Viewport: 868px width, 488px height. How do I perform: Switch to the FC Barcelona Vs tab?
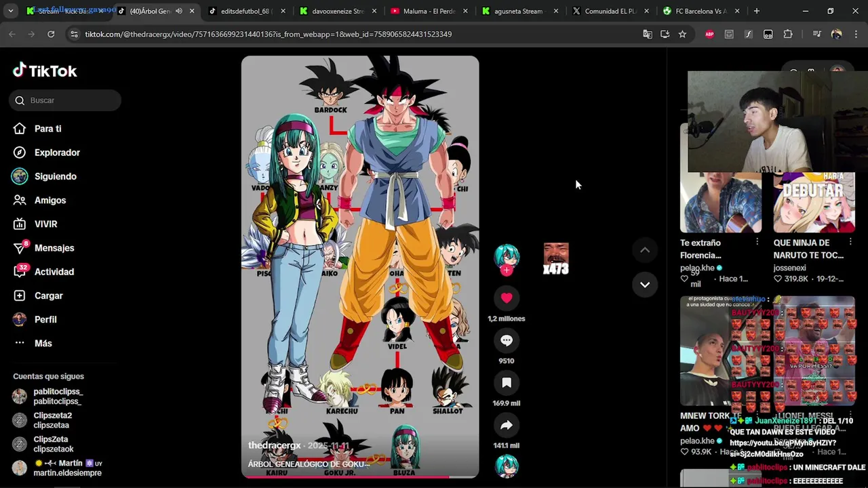tap(702, 11)
